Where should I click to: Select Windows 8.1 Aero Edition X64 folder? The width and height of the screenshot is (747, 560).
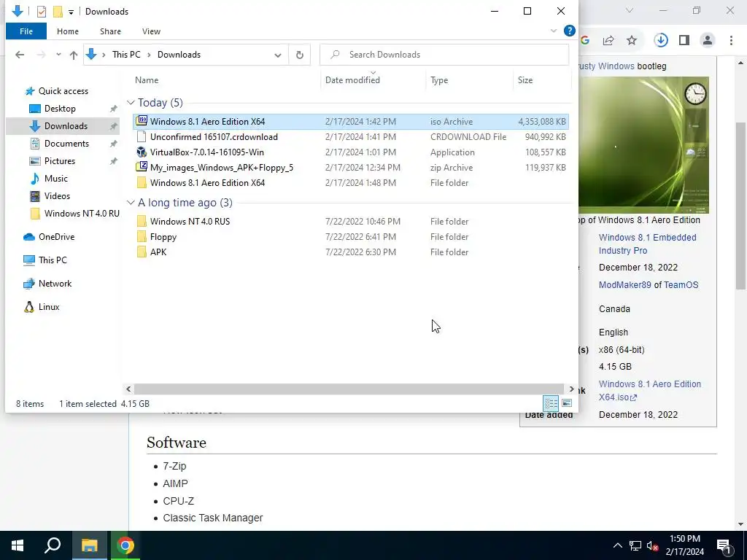tap(351, 183)
